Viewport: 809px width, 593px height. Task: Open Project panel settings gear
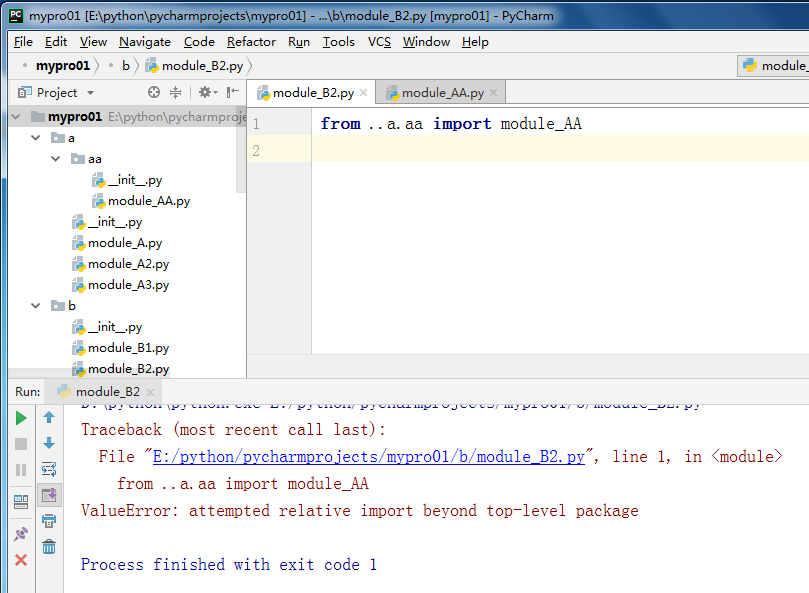click(x=207, y=92)
